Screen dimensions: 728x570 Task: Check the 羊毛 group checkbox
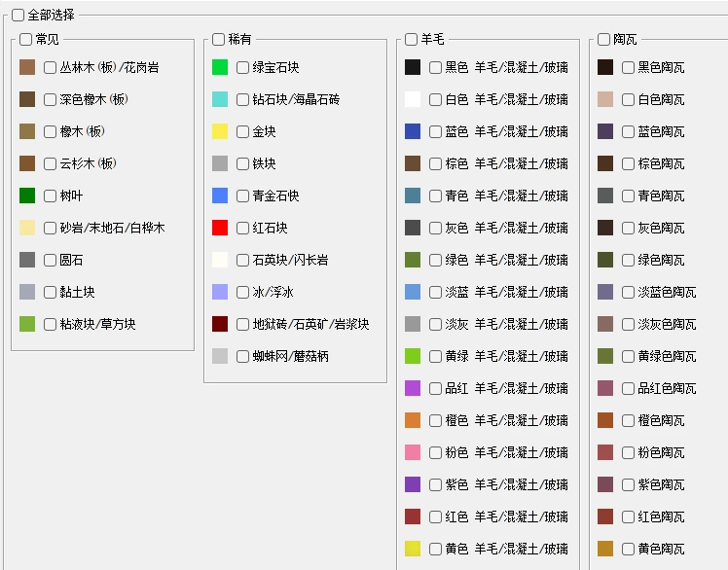(x=412, y=39)
